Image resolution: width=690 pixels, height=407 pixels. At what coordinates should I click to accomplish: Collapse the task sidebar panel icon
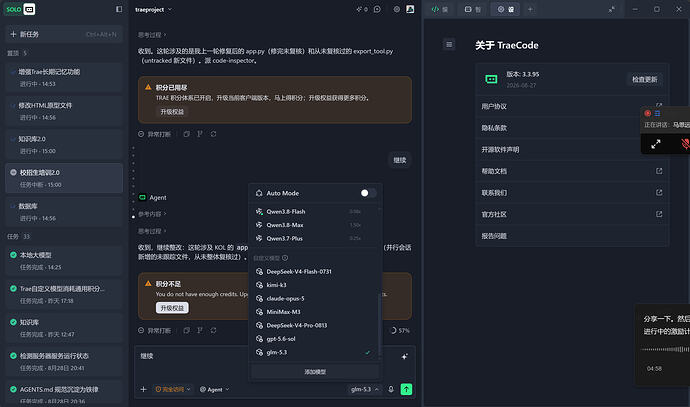coord(119,9)
